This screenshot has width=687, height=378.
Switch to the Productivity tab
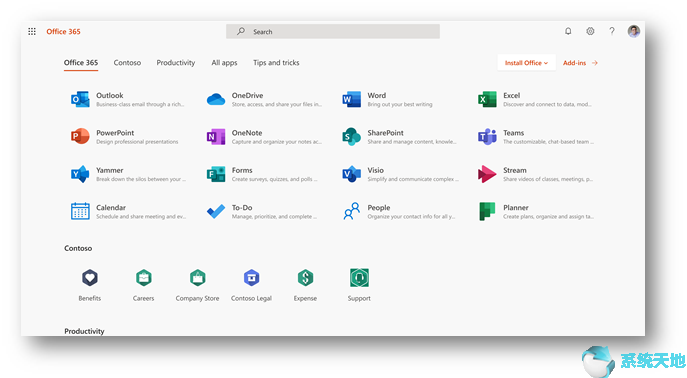point(176,63)
